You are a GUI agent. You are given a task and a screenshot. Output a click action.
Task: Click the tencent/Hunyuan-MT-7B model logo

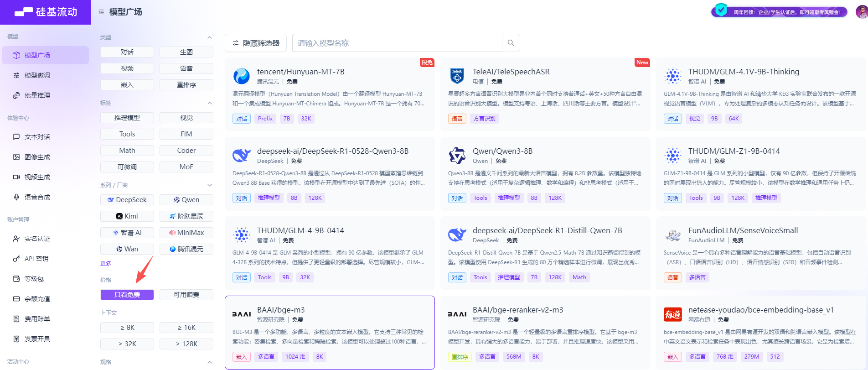pos(242,76)
